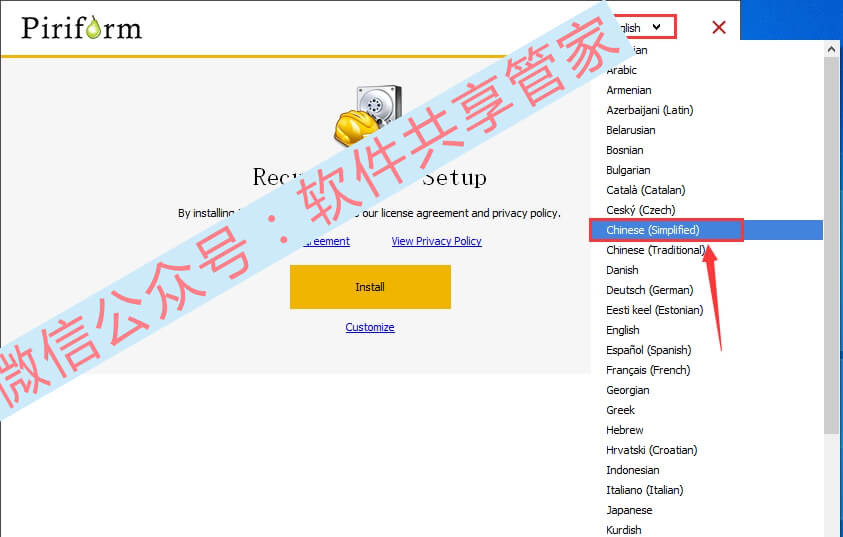Click the Recuva hard drive helmet icon

click(368, 115)
